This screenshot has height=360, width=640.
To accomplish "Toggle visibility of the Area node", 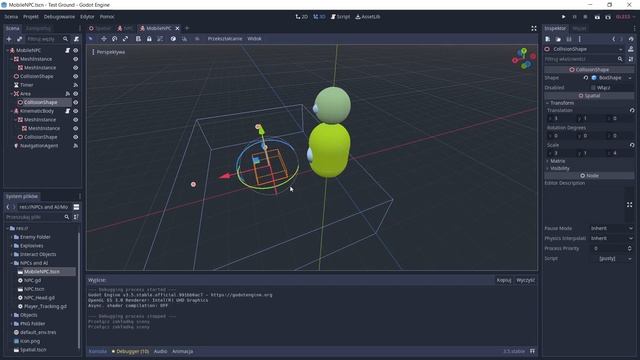I will (76, 94).
